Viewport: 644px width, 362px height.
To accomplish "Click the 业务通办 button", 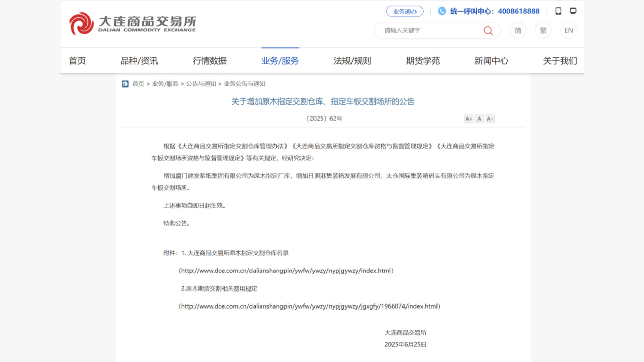I will click(404, 11).
